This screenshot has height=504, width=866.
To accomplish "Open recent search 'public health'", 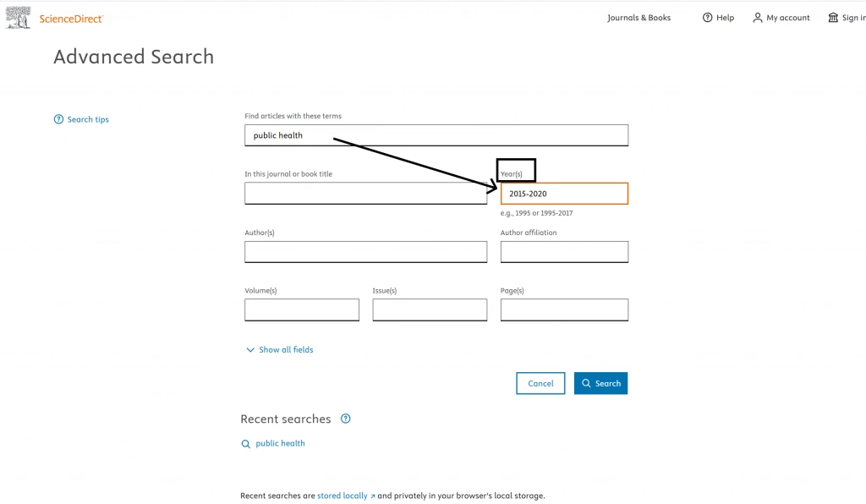I will point(280,443).
